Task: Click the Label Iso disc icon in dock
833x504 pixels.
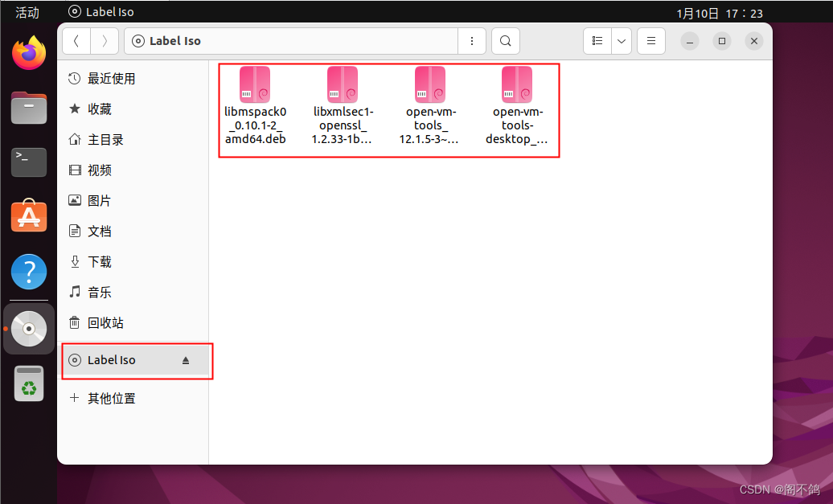Action: point(28,329)
